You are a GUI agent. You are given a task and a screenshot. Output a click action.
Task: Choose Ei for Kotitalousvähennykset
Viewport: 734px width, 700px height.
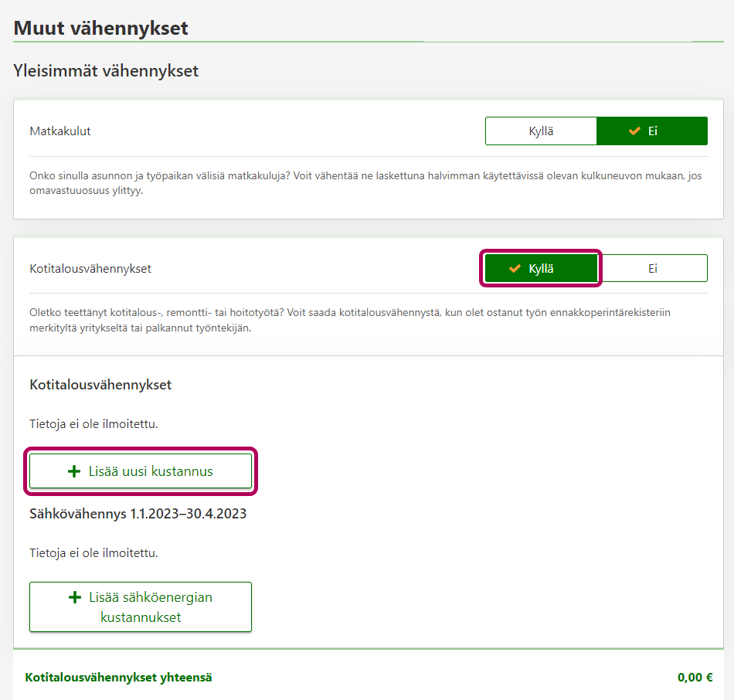pos(653,269)
